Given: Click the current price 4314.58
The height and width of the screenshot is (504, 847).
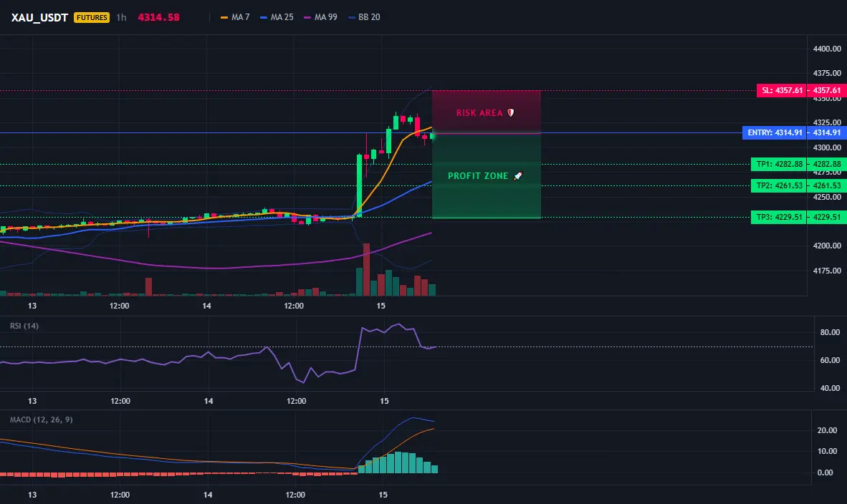Looking at the screenshot, I should tap(158, 17).
